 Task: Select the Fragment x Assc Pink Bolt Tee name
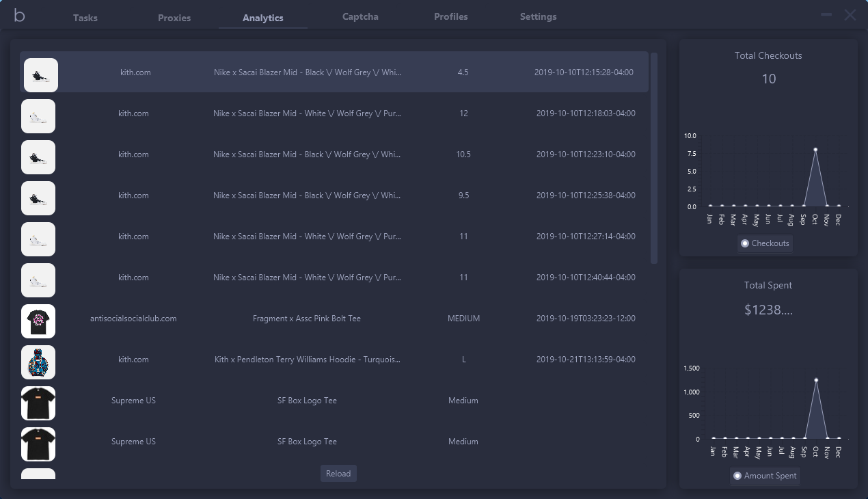tap(307, 319)
